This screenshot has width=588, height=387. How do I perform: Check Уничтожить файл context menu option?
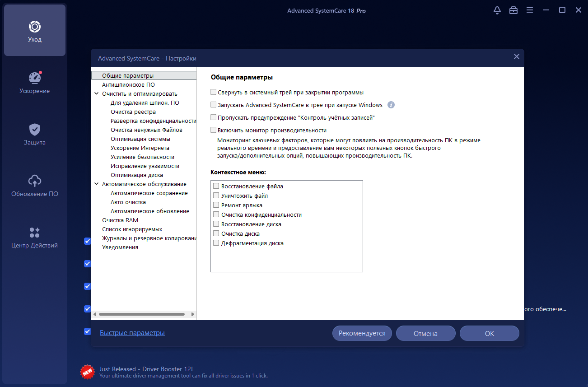[216, 196]
